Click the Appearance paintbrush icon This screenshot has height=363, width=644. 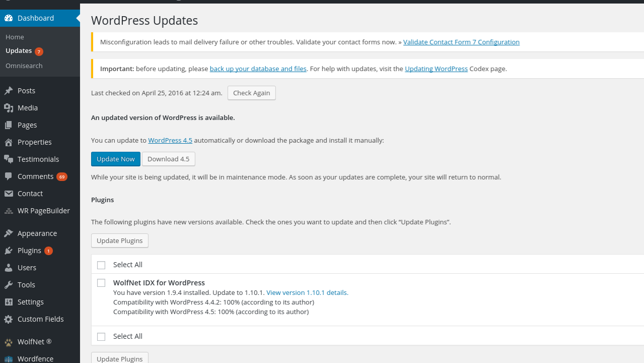pyautogui.click(x=9, y=233)
